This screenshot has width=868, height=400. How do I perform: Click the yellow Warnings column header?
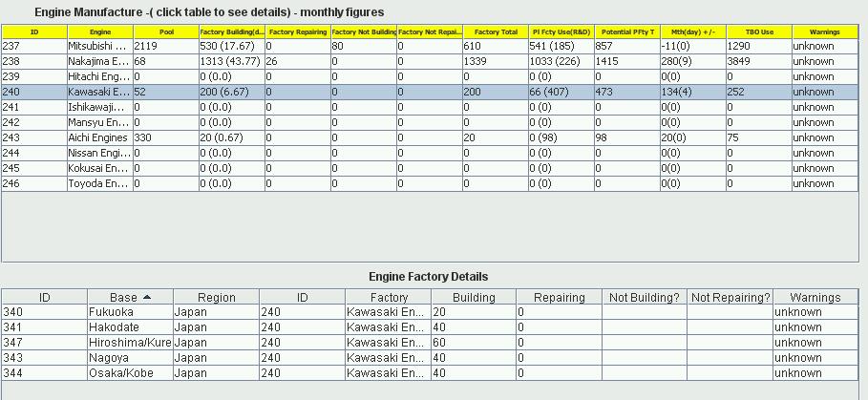click(x=824, y=32)
